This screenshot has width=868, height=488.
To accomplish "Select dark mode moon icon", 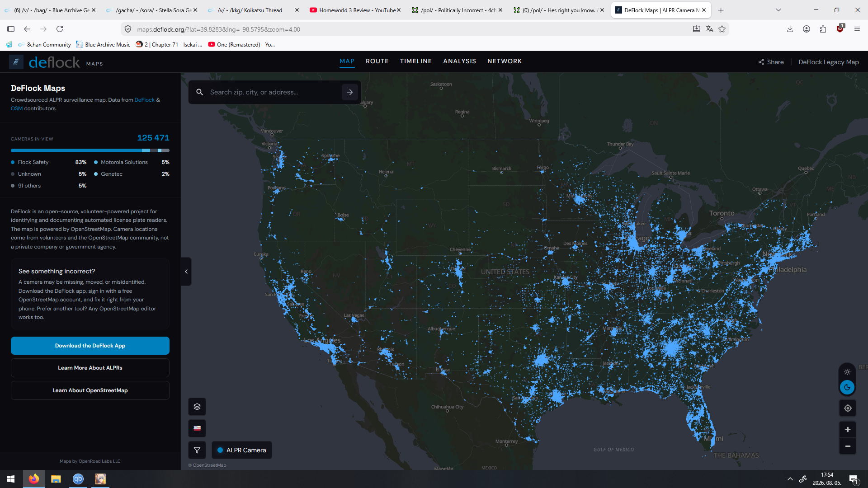I will click(847, 387).
